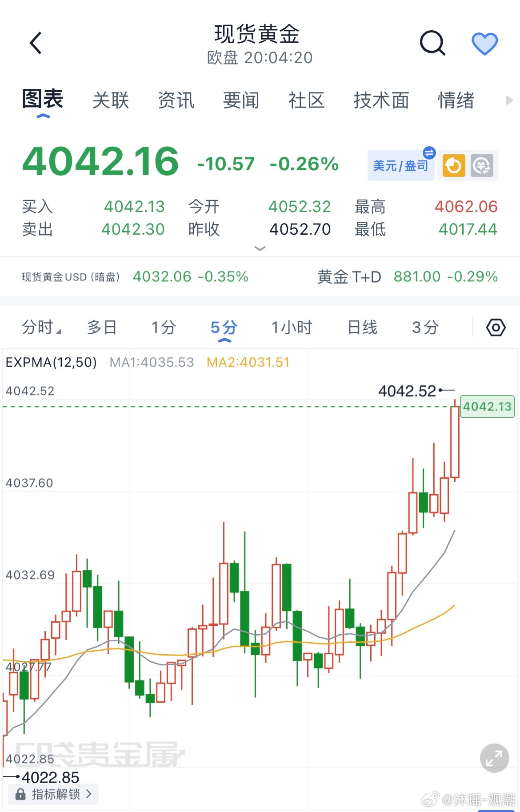Tap the 4032.69 axis label
Viewport: 520px width, 812px height.
[30, 575]
